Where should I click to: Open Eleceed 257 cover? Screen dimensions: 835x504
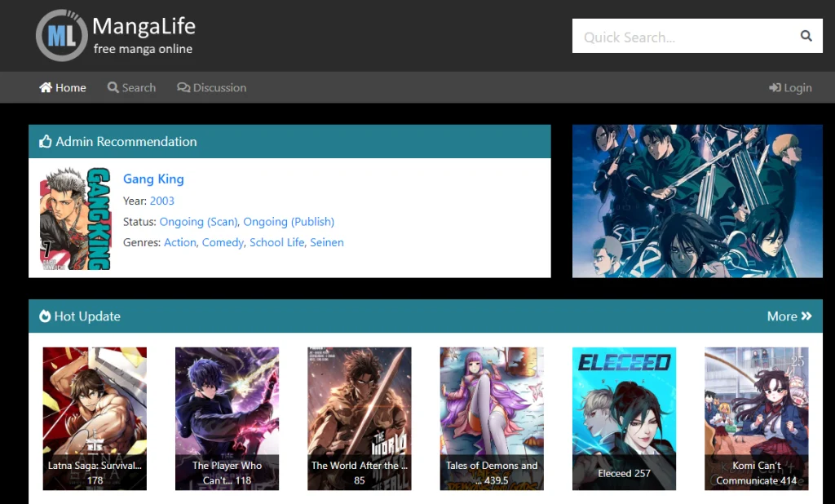click(624, 418)
